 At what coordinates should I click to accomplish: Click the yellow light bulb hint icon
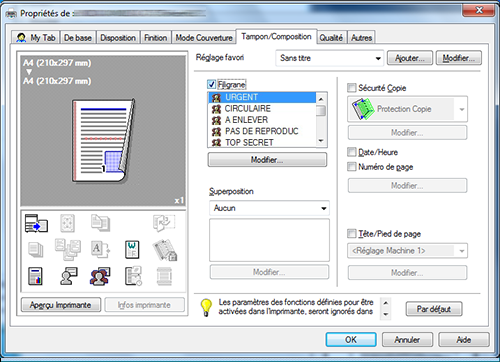coord(206,307)
